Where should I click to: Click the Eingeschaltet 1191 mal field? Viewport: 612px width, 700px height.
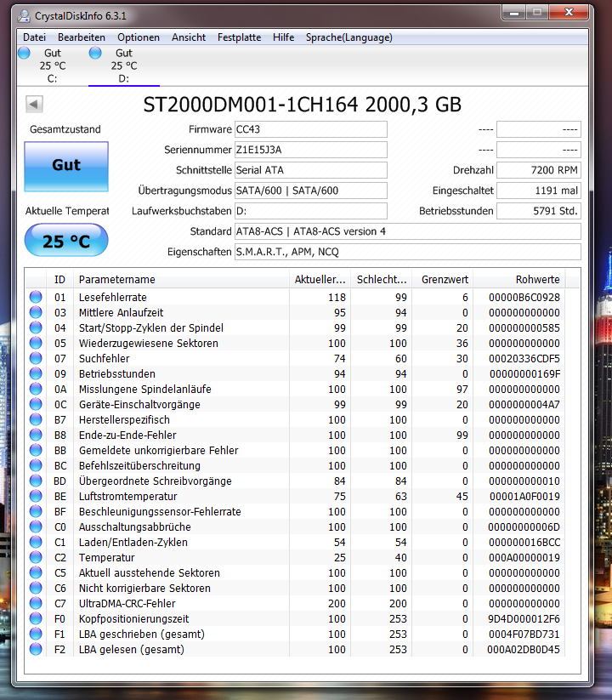(539, 191)
